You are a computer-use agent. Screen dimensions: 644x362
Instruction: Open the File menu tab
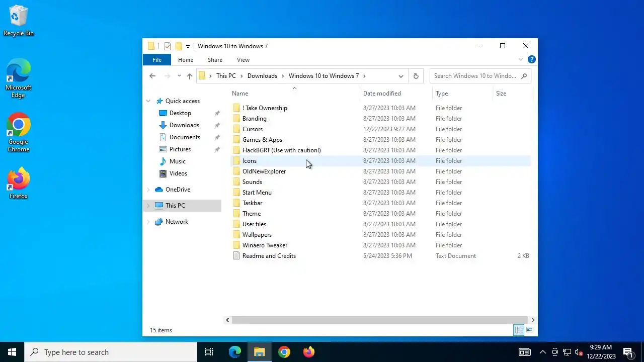point(157,60)
